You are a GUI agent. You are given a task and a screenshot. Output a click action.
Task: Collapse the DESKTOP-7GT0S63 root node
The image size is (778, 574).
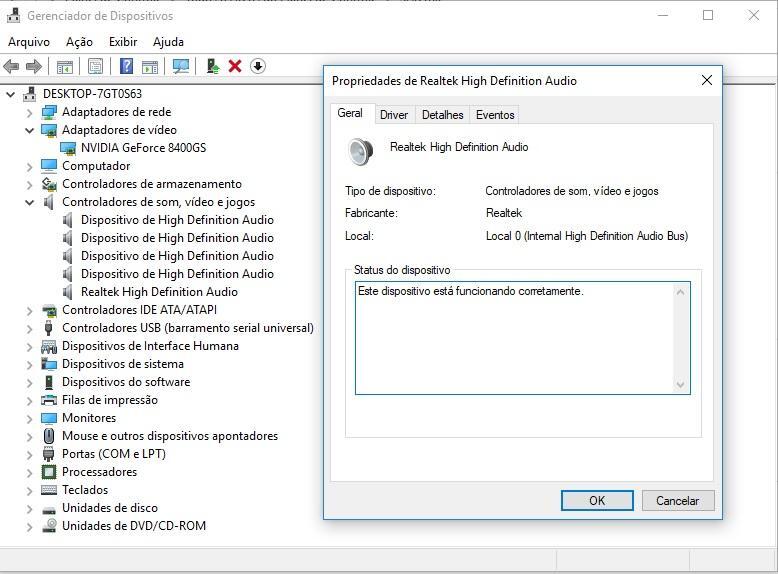10,94
